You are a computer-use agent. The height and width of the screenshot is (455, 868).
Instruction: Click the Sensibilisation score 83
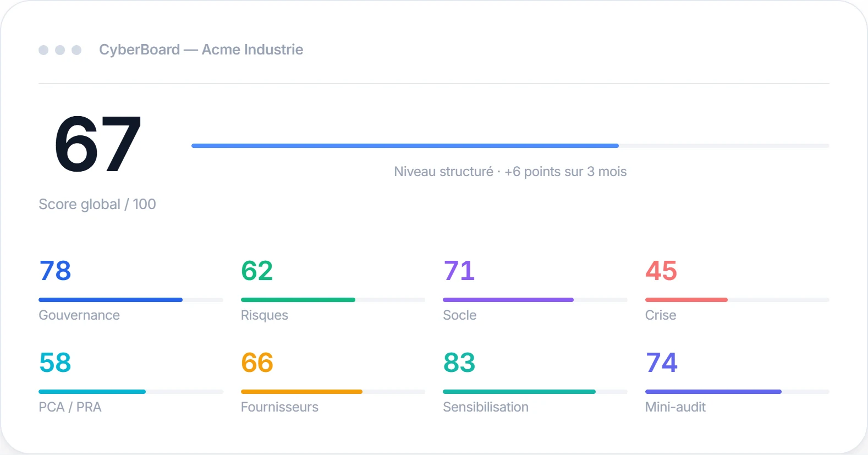coord(459,363)
